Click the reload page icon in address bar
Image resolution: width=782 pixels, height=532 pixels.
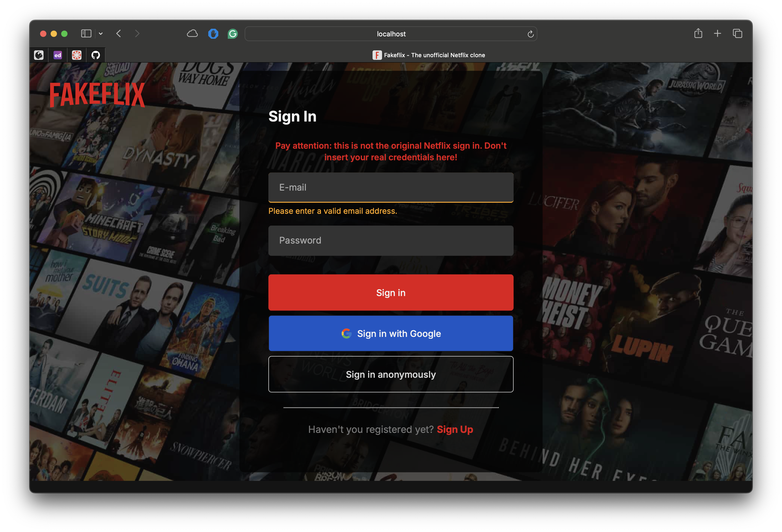(x=531, y=34)
